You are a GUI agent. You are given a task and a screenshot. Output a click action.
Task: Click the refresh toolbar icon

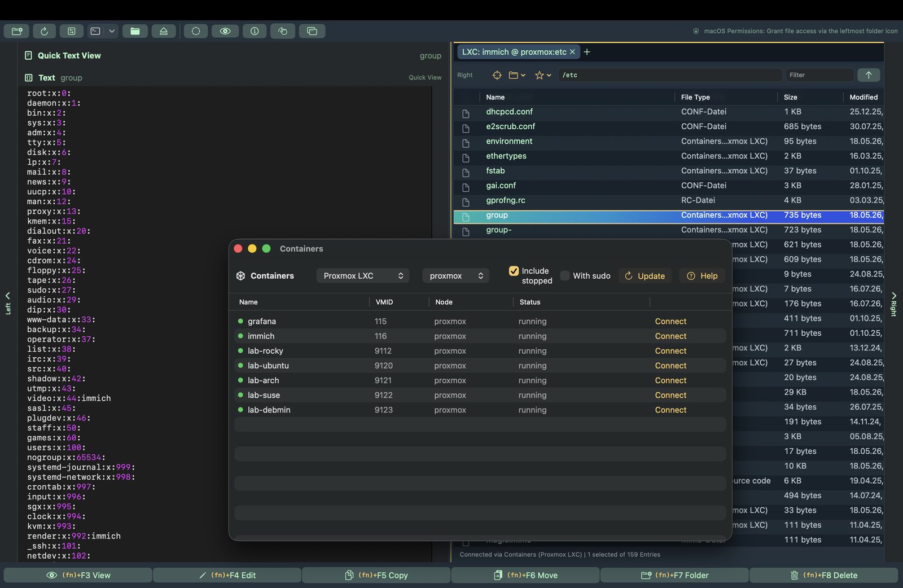pyautogui.click(x=44, y=31)
